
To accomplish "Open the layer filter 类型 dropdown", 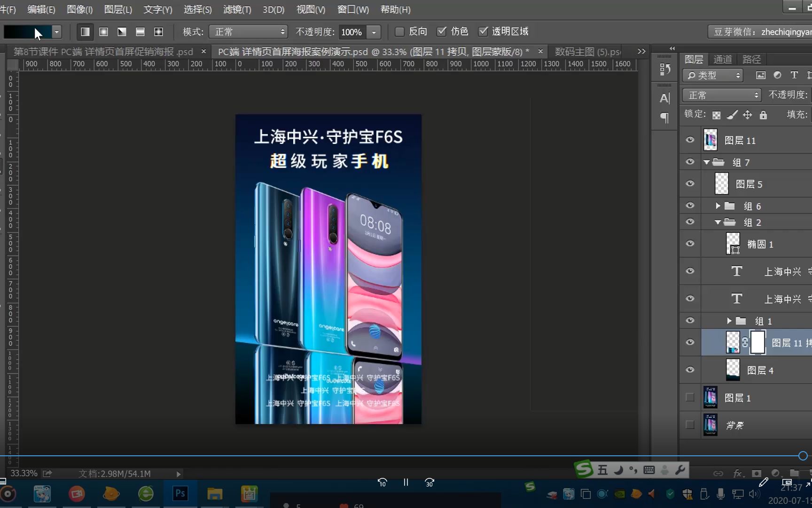I will (x=713, y=75).
